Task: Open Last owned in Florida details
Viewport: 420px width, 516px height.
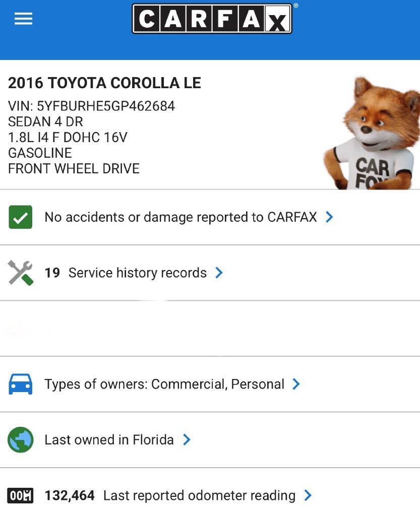Action: point(109,439)
